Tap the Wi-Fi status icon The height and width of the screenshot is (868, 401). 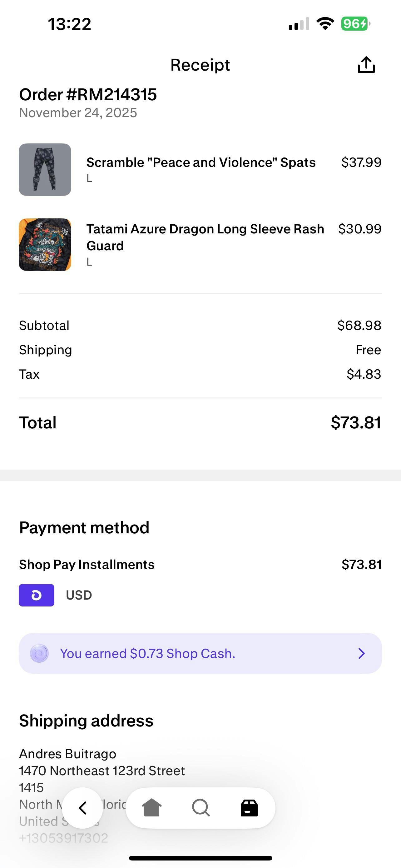tap(325, 24)
